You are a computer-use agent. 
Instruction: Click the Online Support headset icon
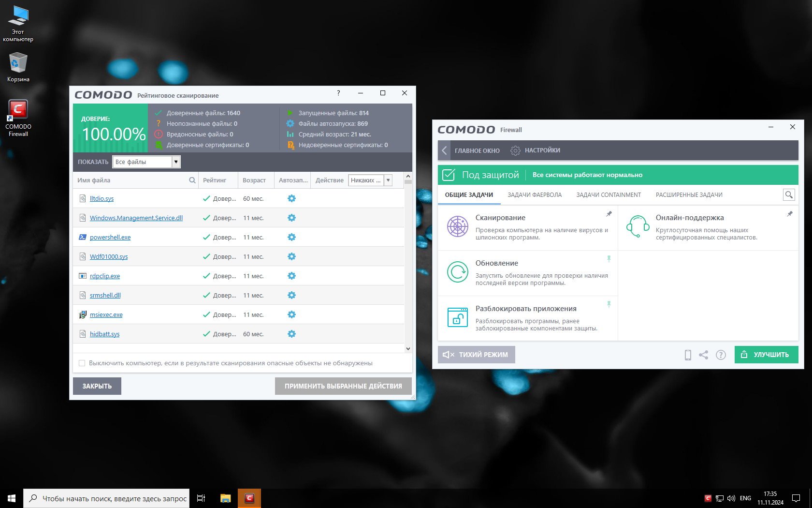[x=638, y=226]
